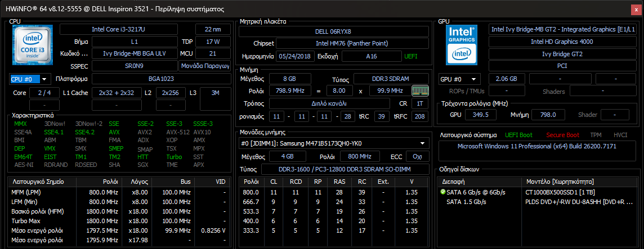Select the 333.3 memory timing row
644x249 pixels.
coord(334,230)
